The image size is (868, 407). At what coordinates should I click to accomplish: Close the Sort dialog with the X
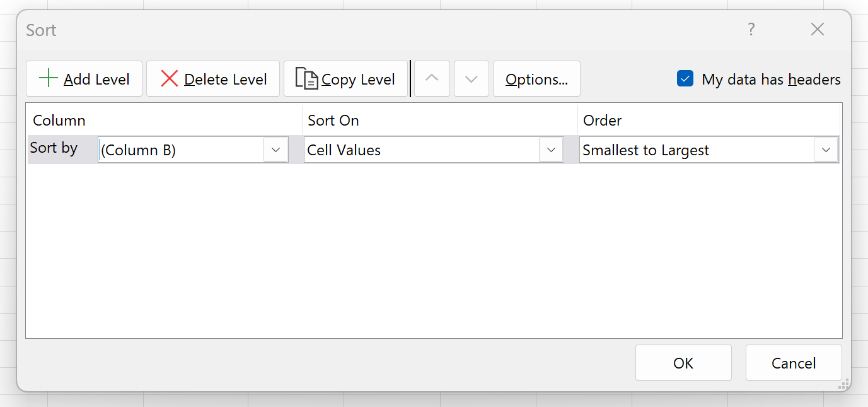click(x=818, y=29)
